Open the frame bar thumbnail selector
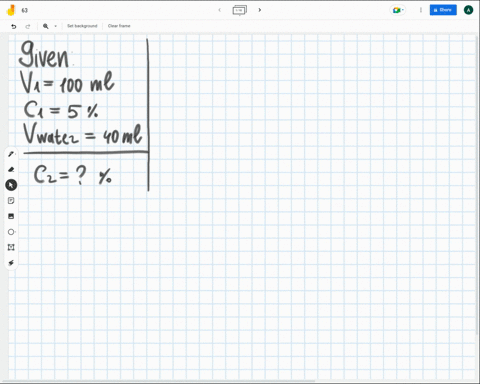Viewport: 480px width, 384px height. click(239, 10)
